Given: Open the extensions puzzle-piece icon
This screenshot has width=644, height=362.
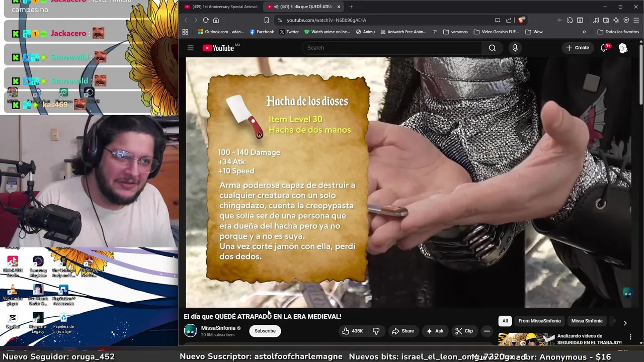Looking at the screenshot, I should 570,20.
